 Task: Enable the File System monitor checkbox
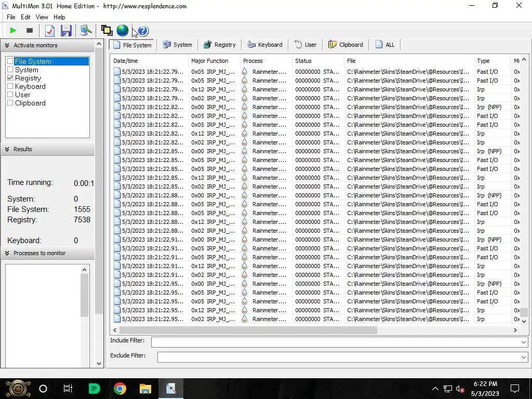pos(10,61)
